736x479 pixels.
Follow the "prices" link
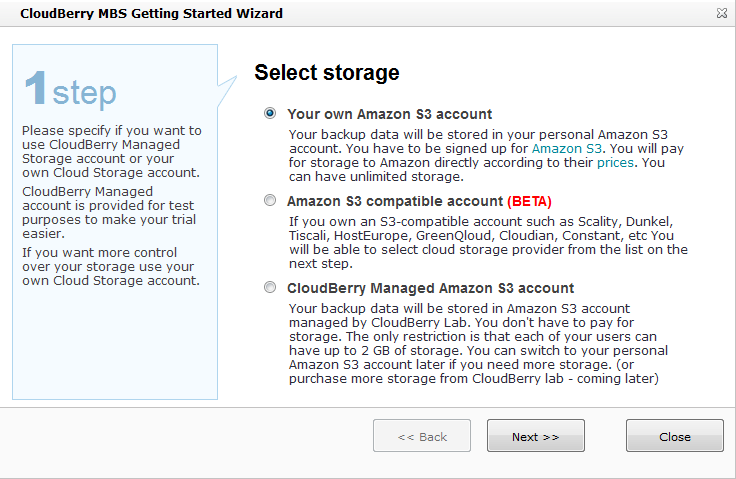point(616,162)
